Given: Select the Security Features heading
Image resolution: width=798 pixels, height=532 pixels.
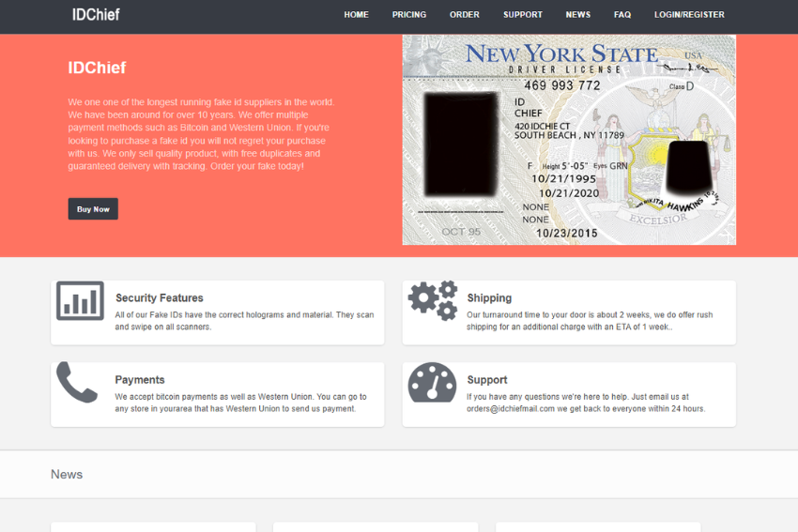Looking at the screenshot, I should click(160, 298).
